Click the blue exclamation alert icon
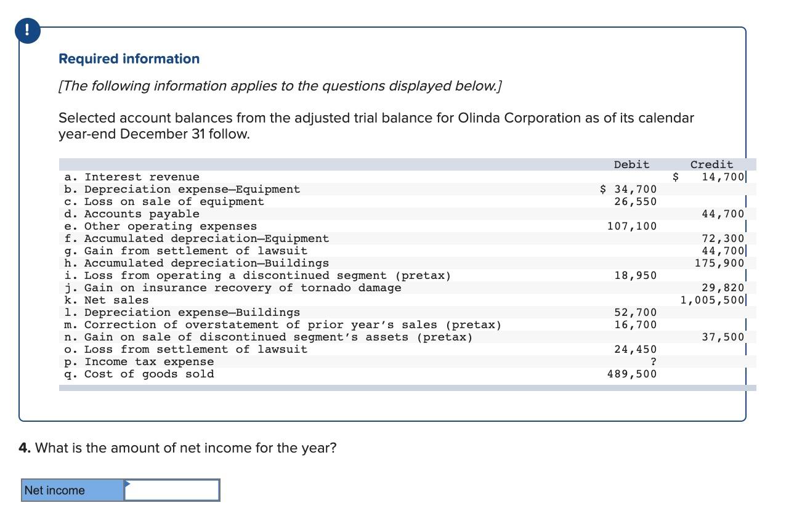This screenshot has height=532, width=802. coord(27,29)
